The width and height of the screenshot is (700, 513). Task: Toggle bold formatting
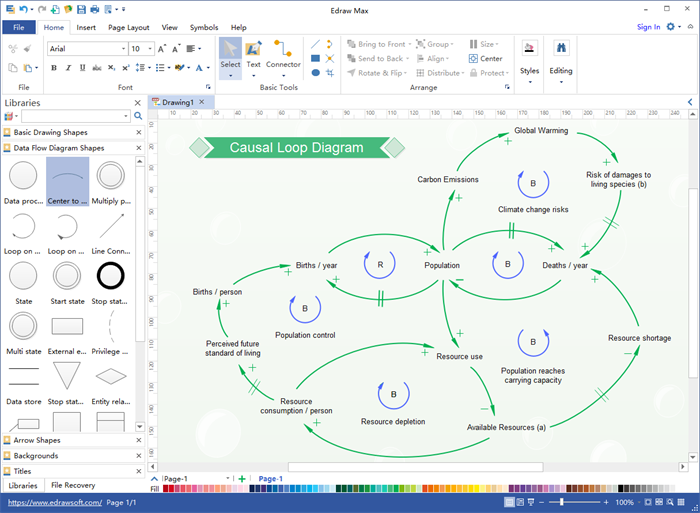(53, 68)
